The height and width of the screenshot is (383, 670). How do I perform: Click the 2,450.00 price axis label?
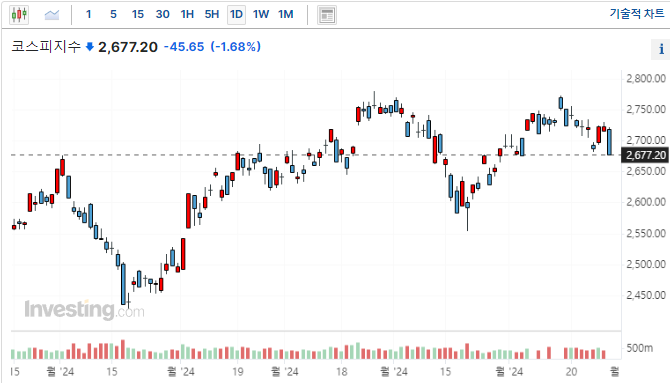[646, 295]
